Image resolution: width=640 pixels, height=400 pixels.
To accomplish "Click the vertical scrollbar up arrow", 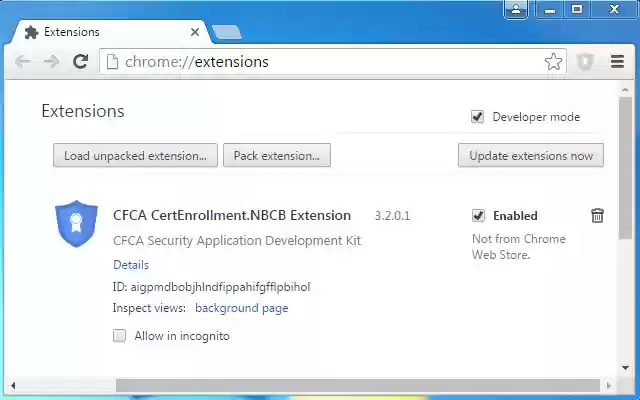I will [x=625, y=89].
